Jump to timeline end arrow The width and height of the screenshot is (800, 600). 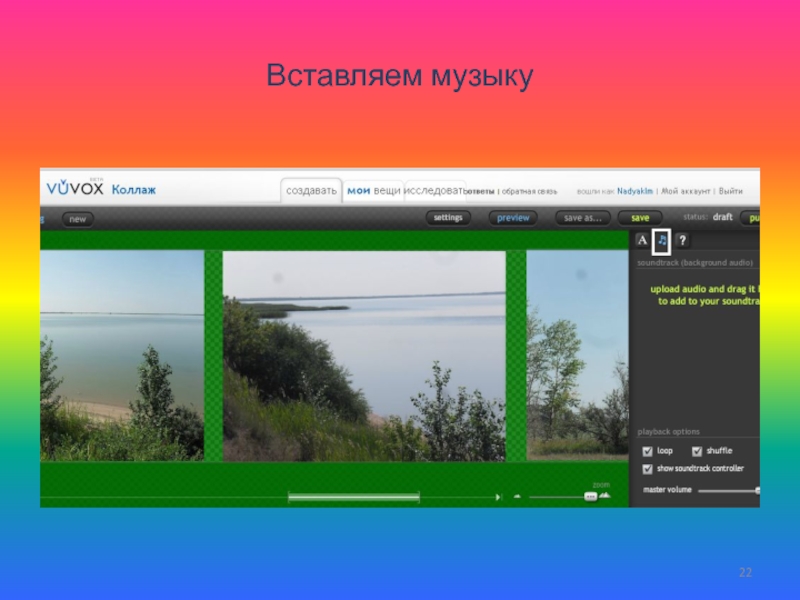point(498,496)
